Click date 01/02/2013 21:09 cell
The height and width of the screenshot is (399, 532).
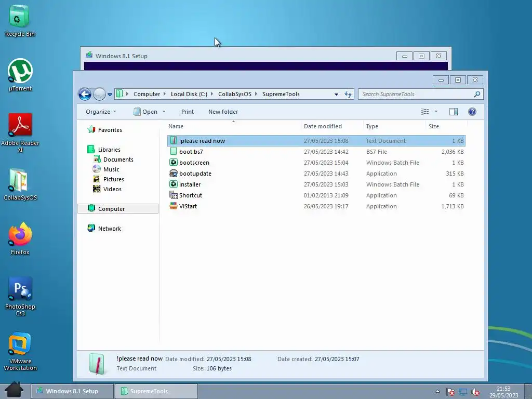tap(326, 195)
